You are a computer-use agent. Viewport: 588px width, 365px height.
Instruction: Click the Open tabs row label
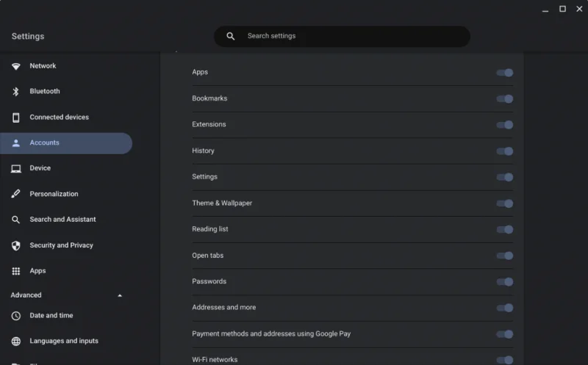tap(208, 256)
